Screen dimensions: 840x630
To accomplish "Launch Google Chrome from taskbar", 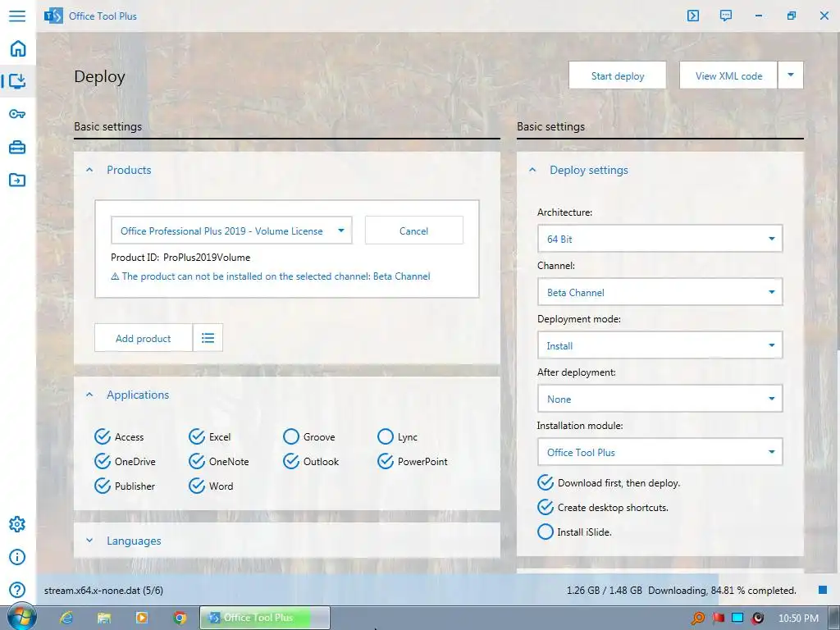I will coord(180,618).
